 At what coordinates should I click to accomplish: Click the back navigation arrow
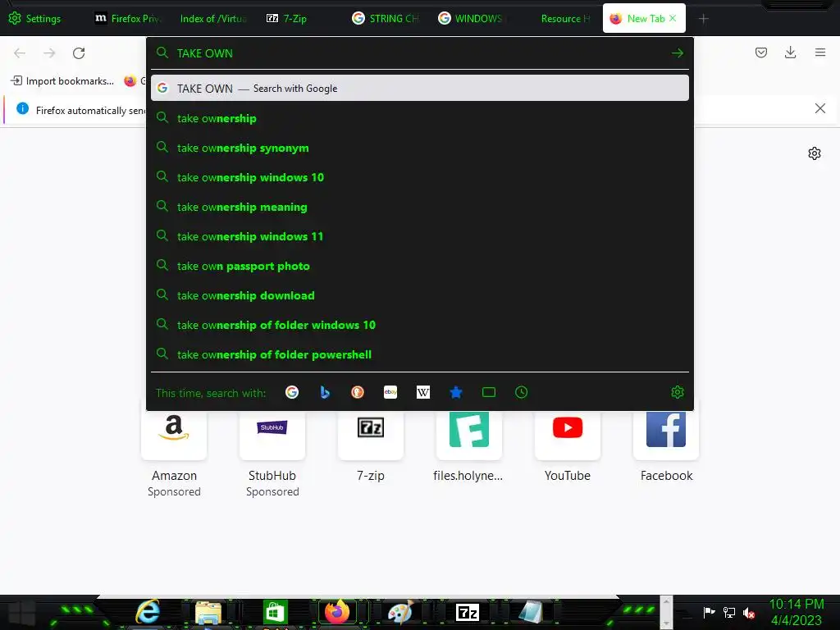[x=20, y=53]
